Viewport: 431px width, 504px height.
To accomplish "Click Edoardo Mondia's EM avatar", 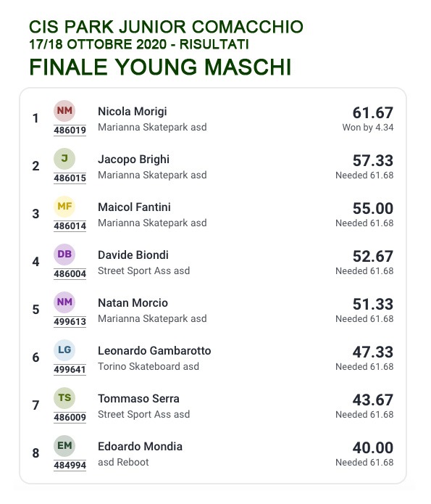I will click(x=64, y=446).
